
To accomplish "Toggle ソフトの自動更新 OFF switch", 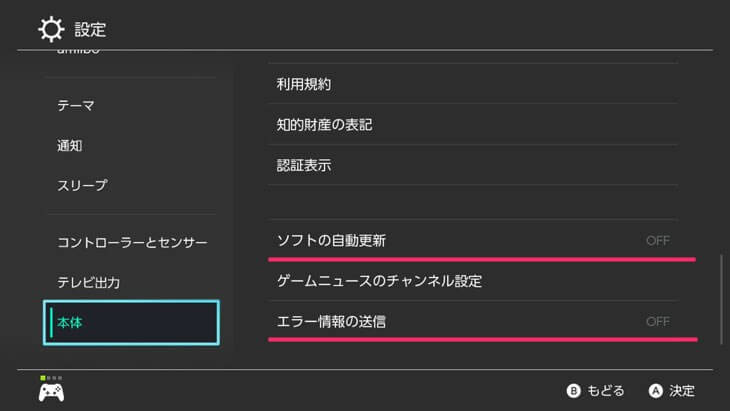I will [657, 241].
